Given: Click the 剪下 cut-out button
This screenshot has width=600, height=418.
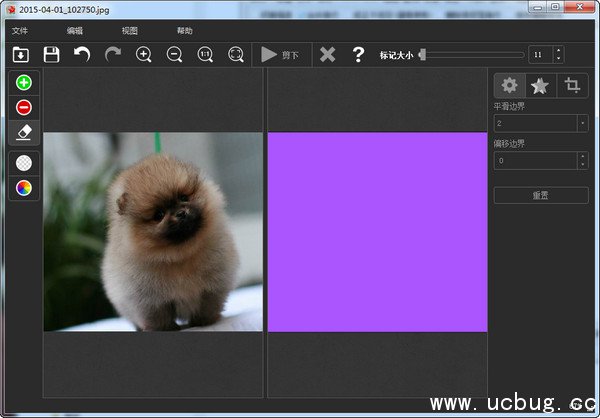Looking at the screenshot, I should [x=280, y=55].
